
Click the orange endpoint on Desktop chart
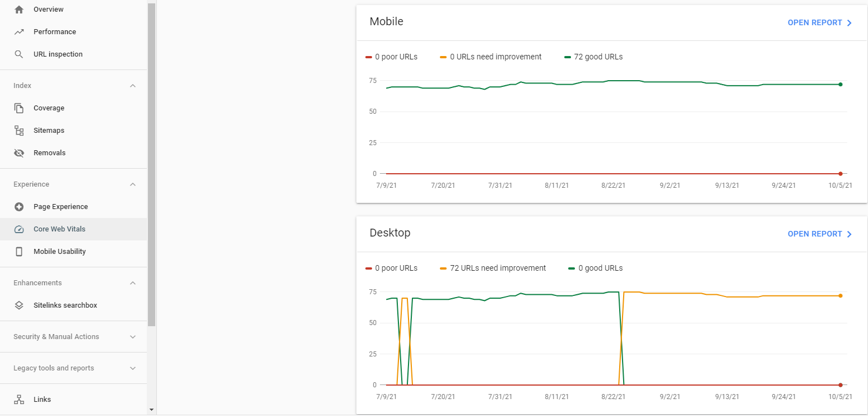click(841, 295)
